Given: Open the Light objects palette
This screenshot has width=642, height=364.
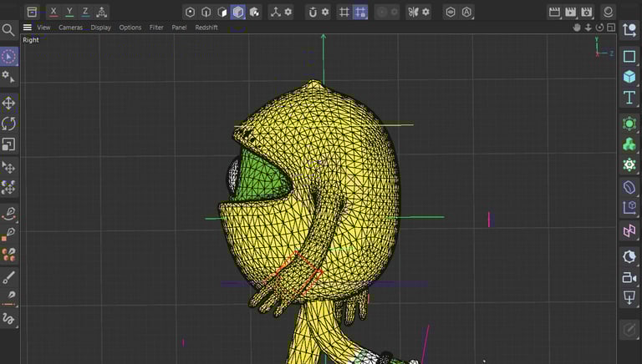Looking at the screenshot, I should point(629,297).
